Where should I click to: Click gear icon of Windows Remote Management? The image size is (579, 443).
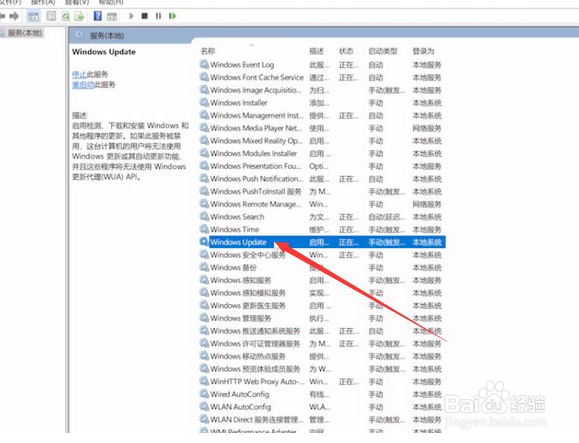click(x=204, y=204)
